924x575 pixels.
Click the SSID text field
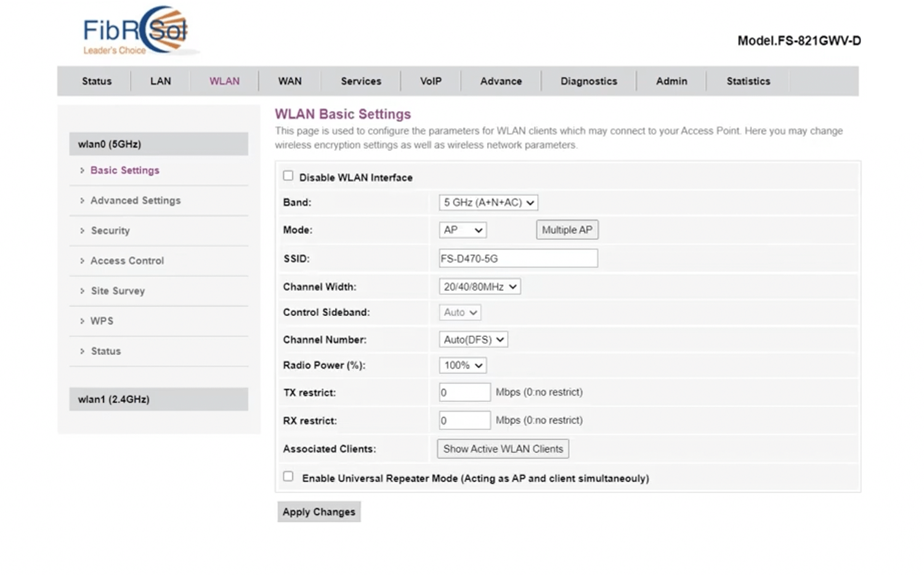pyautogui.click(x=518, y=259)
